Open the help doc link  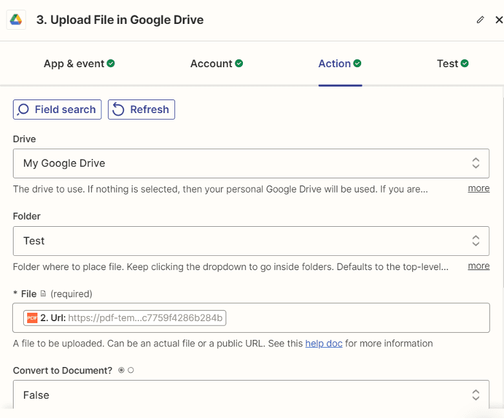coord(324,343)
